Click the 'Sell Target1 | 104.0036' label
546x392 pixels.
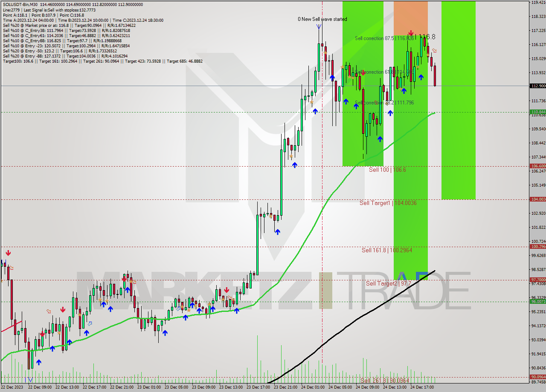tap(388, 203)
